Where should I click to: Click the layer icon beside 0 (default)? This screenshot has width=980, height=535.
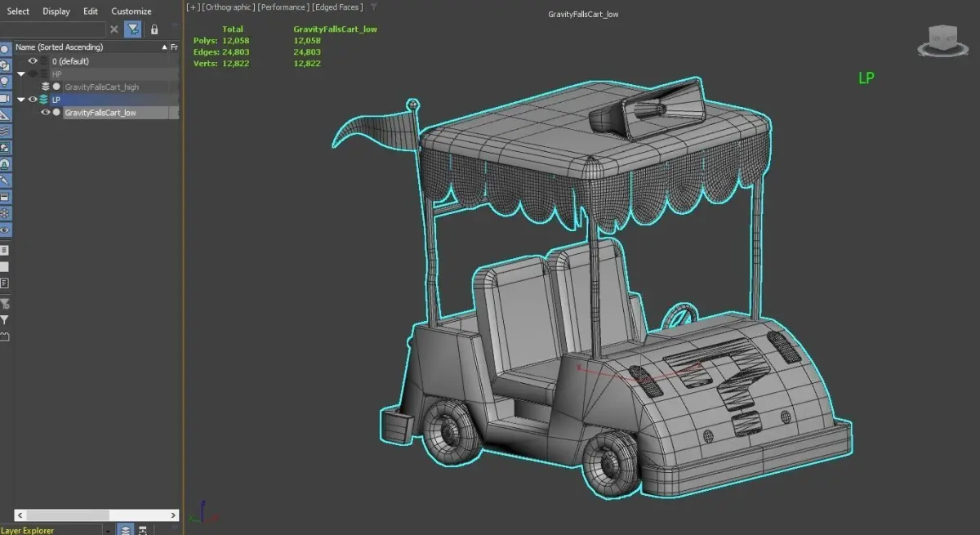[x=44, y=61]
